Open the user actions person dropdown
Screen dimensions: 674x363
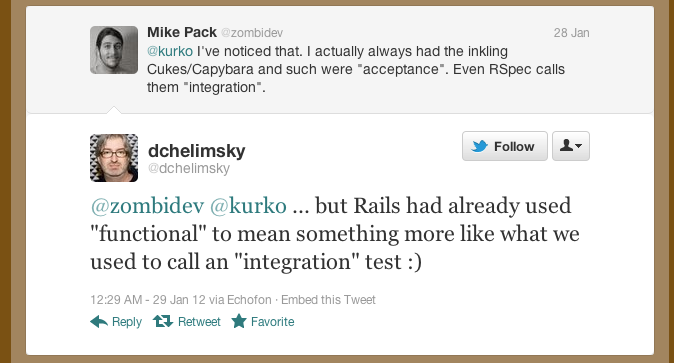pyautogui.click(x=571, y=146)
